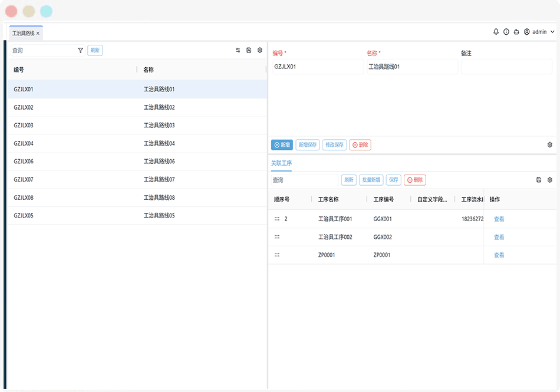The width and height of the screenshot is (560, 392).
Task: Click the 工治具路线07 name cell
Action: pos(159,180)
